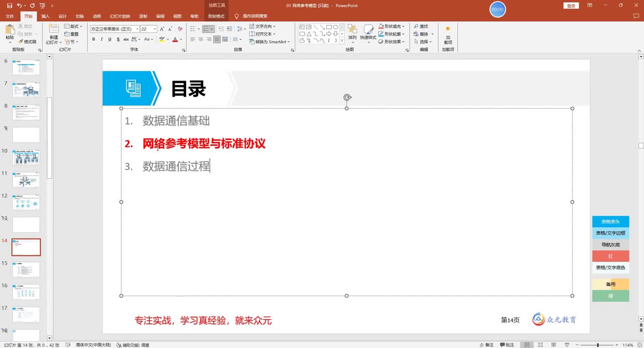The height and width of the screenshot is (348, 644).
Task: Open Shape Effects (形状效果) dropdown
Action: 392,42
